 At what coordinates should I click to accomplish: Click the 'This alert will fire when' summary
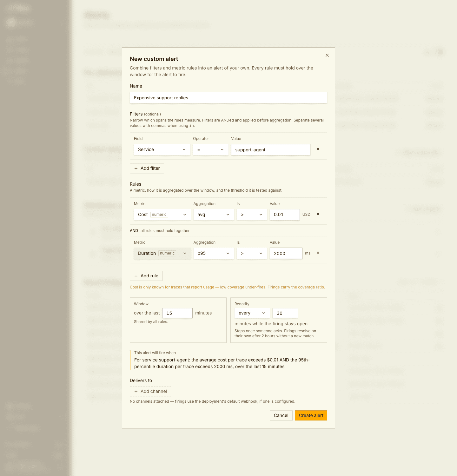point(228,360)
